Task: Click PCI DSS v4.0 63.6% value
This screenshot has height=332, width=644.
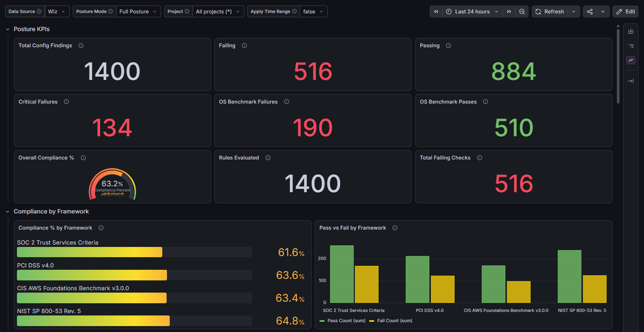Action: click(290, 275)
